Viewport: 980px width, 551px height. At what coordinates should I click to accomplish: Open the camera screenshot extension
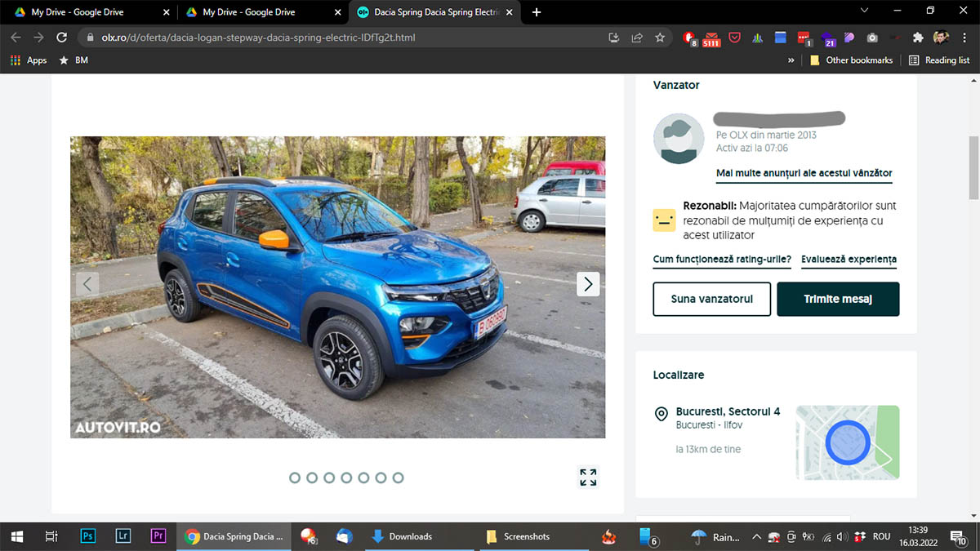[872, 38]
